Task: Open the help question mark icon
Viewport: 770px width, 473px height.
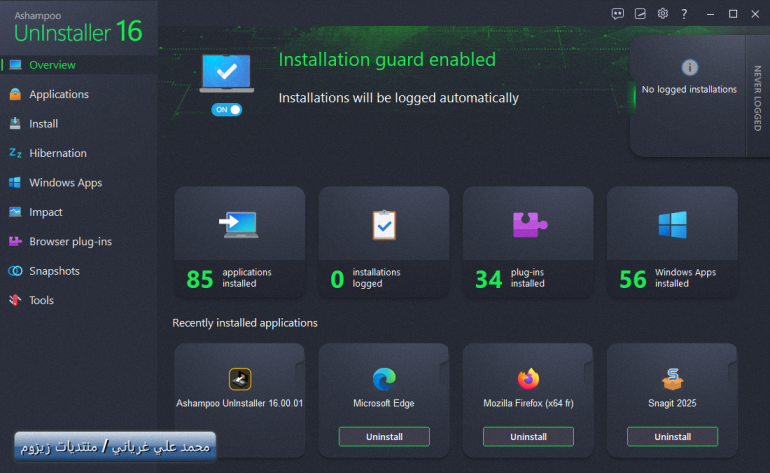Action: coord(684,14)
